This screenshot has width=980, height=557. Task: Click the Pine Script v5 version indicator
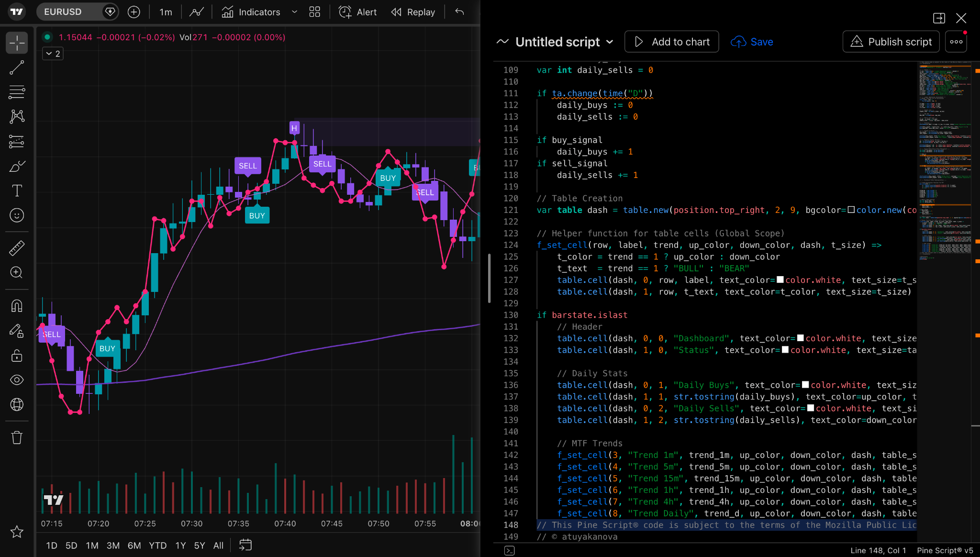tap(945, 551)
